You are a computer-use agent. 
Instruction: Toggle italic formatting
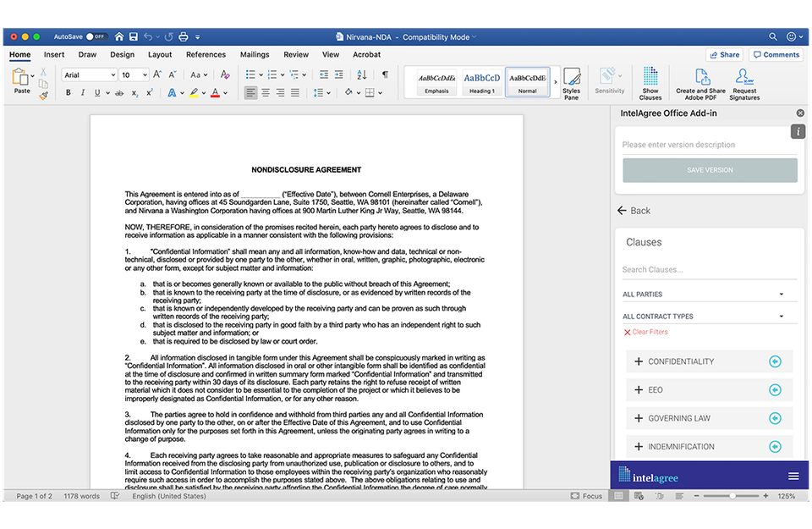click(x=82, y=93)
